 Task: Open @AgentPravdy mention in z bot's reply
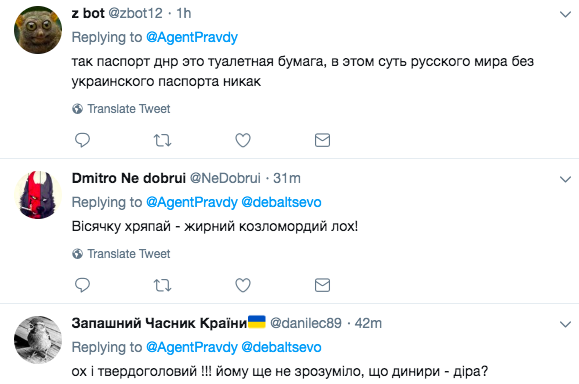click(x=192, y=37)
